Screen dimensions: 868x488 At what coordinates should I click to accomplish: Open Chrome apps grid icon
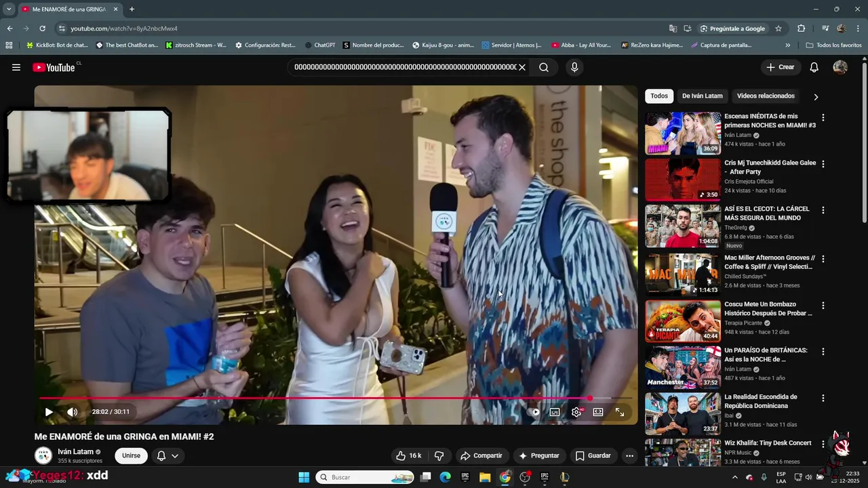point(9,45)
